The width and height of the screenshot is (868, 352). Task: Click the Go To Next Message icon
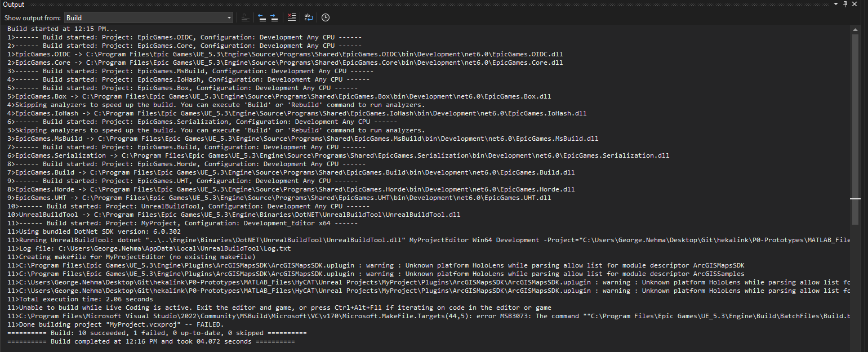(x=274, y=17)
